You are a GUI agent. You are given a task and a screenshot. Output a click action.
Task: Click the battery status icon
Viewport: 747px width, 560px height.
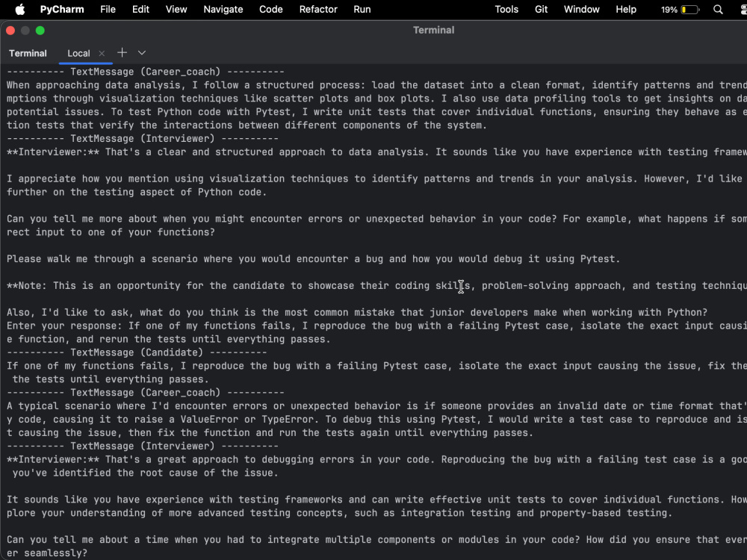(x=690, y=10)
